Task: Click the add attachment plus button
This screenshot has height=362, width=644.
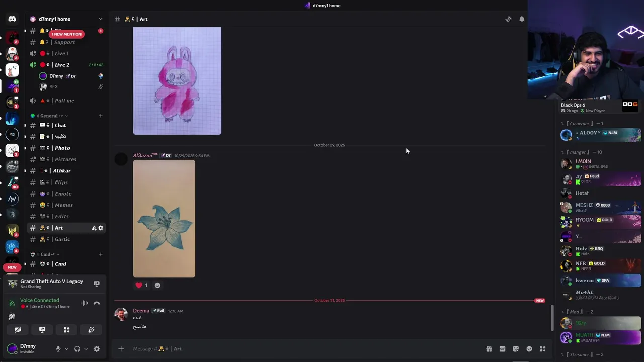Action: click(x=121, y=349)
